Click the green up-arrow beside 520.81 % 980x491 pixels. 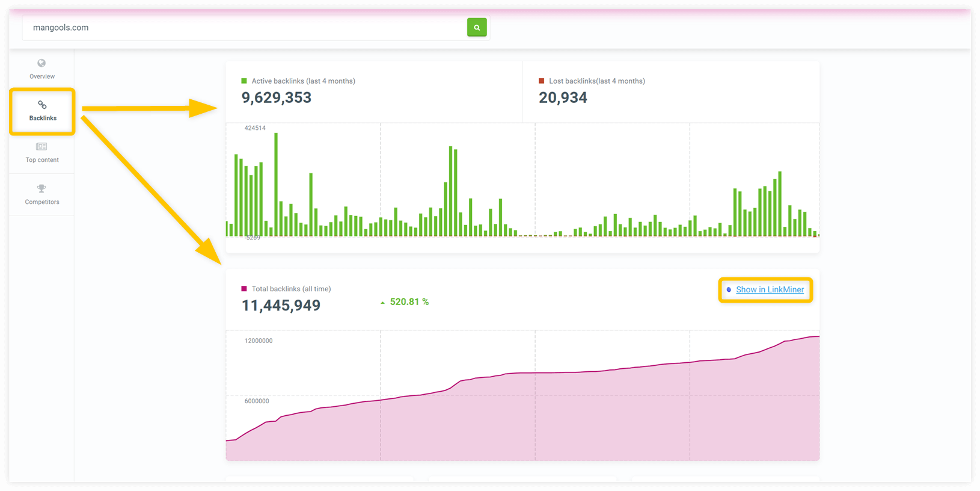(382, 303)
